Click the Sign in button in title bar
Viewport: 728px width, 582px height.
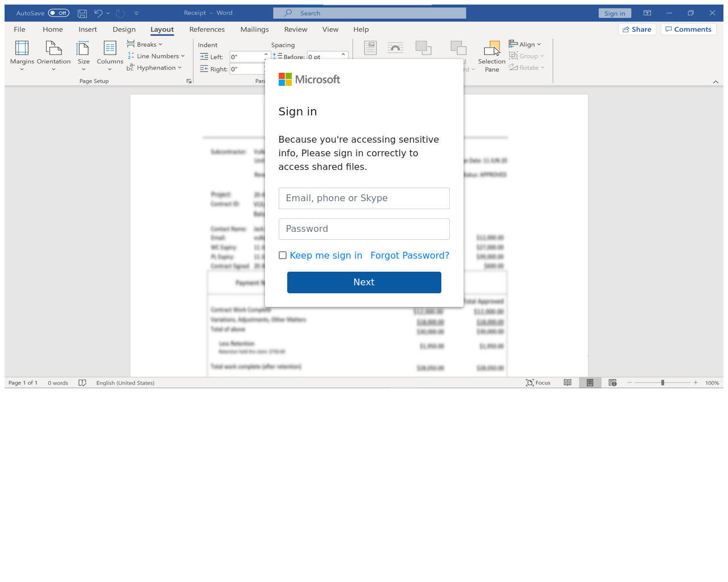[615, 14]
